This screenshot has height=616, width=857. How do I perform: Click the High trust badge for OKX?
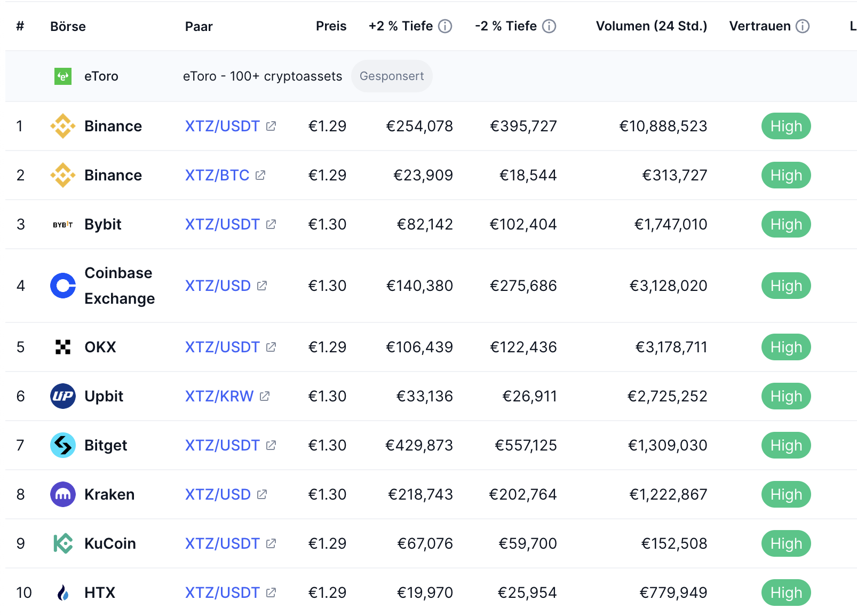pyautogui.click(x=786, y=347)
